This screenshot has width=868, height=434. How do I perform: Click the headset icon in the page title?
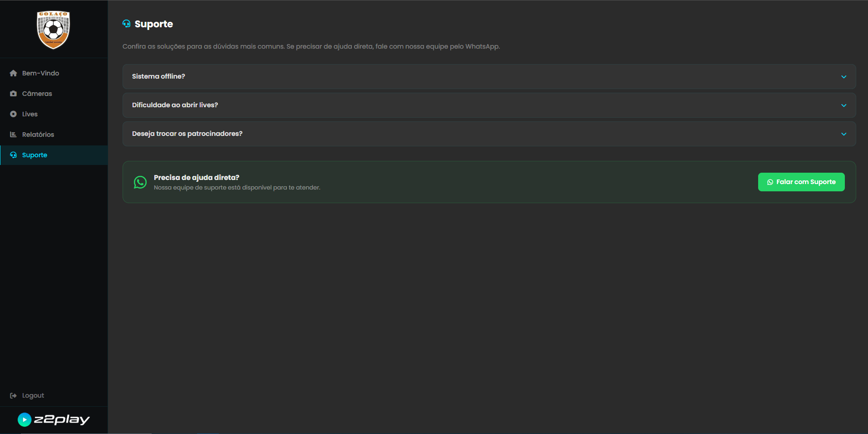coord(127,24)
